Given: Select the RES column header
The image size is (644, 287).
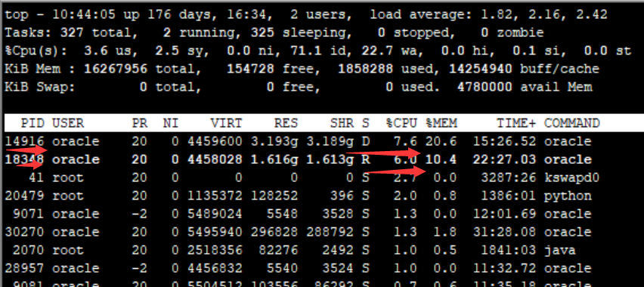Looking at the screenshot, I should (286, 123).
